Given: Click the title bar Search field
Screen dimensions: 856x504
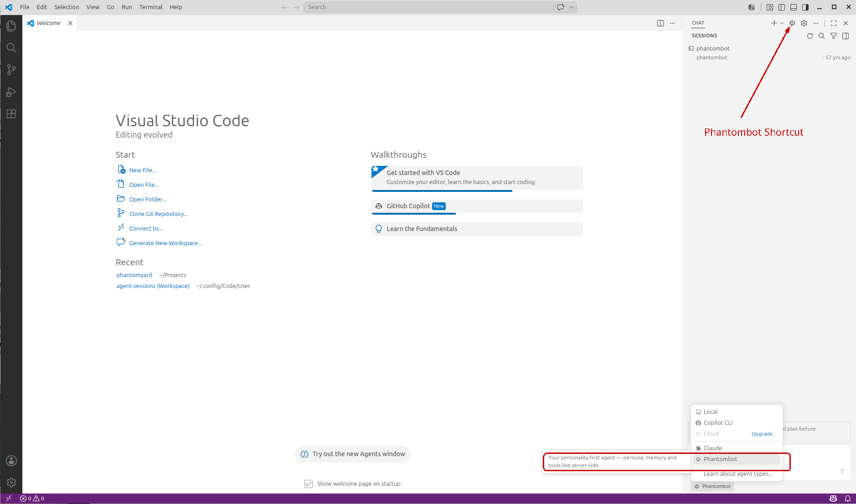Looking at the screenshot, I should 428,7.
